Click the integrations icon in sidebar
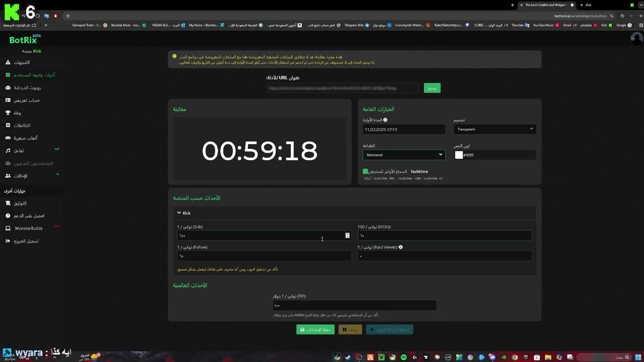The height and width of the screenshot is (362, 644). [x=8, y=125]
